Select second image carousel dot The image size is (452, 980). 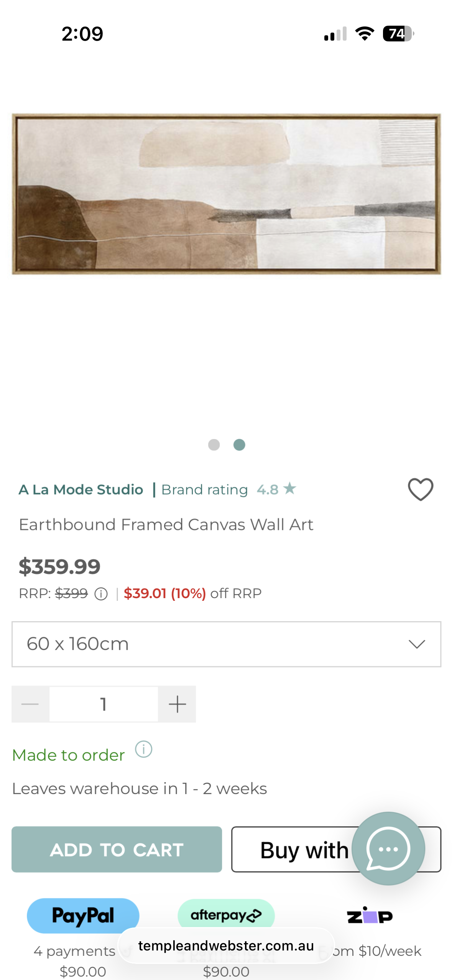click(x=239, y=445)
